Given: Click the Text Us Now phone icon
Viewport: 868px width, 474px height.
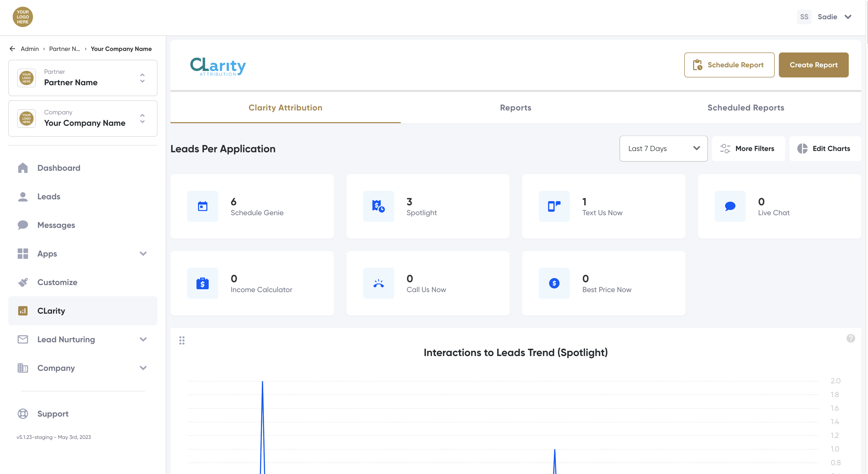Looking at the screenshot, I should point(554,206).
